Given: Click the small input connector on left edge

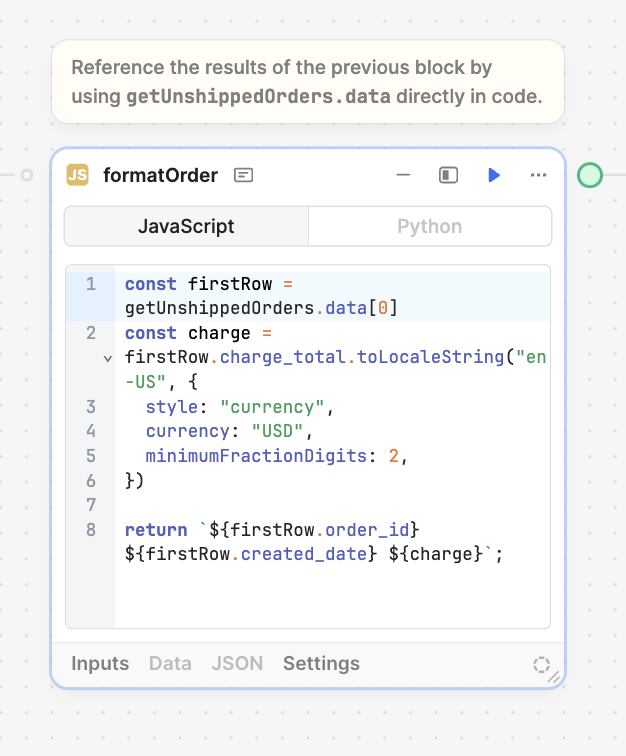Looking at the screenshot, I should (27, 175).
